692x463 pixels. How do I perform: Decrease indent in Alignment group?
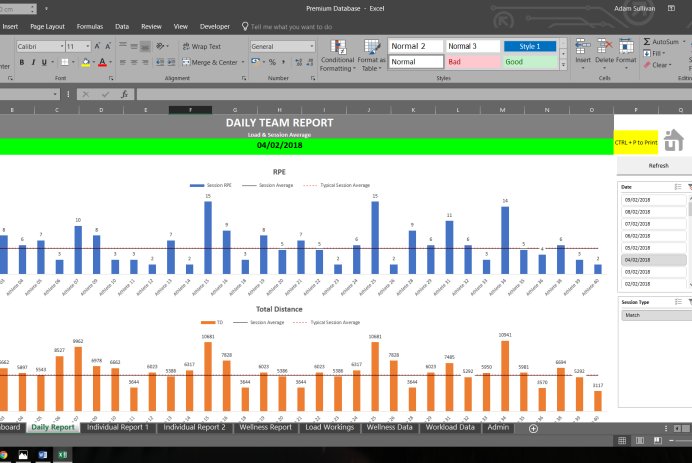tap(160, 62)
